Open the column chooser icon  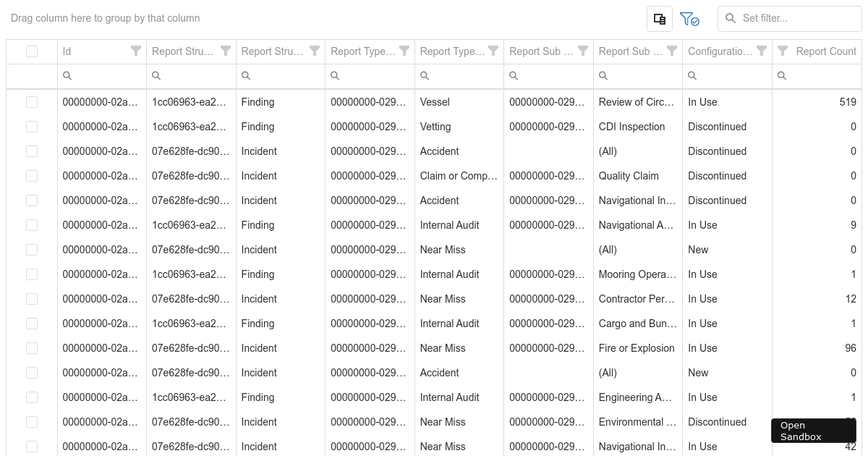point(659,18)
